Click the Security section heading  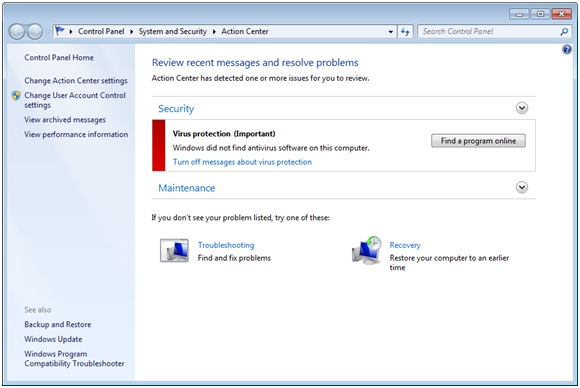point(176,109)
